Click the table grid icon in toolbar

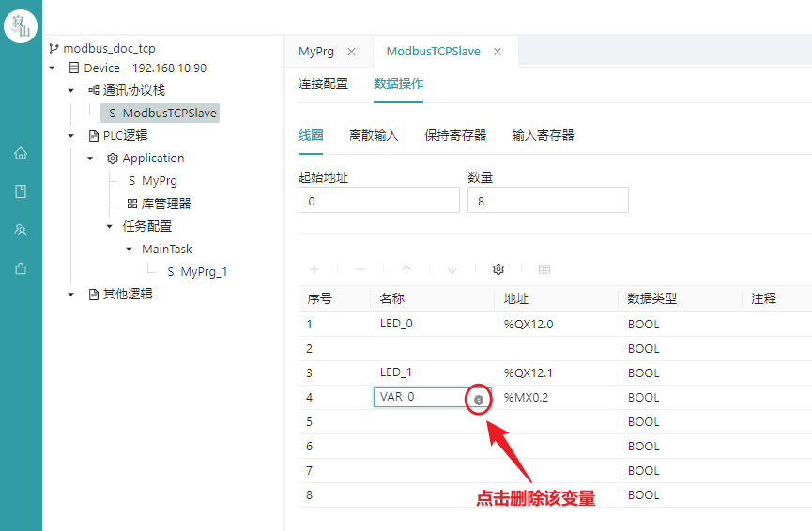coord(544,269)
